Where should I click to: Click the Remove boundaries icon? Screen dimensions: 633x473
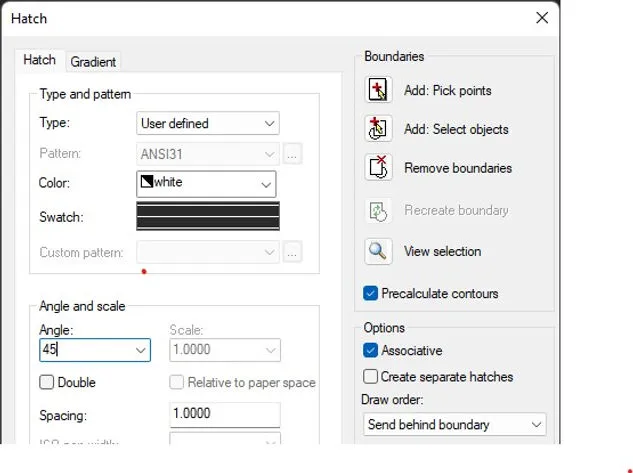pyautogui.click(x=378, y=168)
